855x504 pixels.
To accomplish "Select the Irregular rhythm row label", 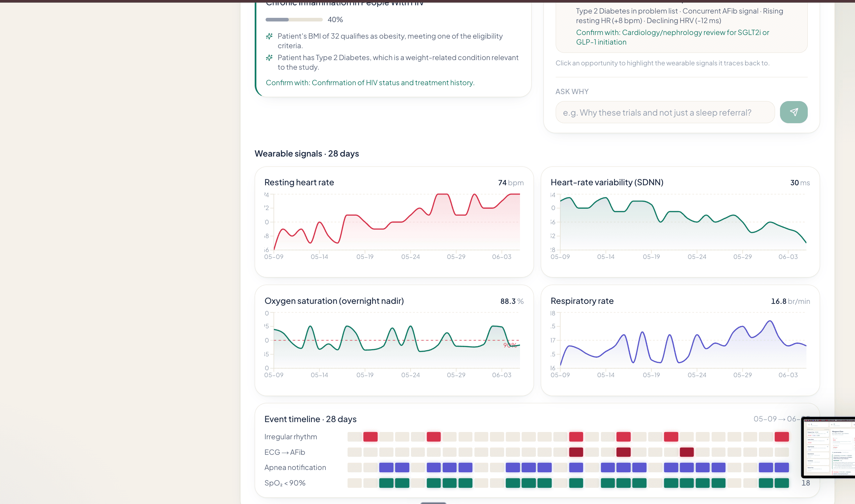I will coord(290,437).
